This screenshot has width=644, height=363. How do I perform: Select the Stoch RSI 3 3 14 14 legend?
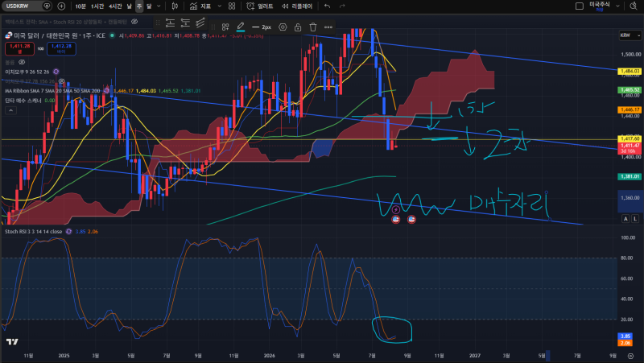(33, 232)
